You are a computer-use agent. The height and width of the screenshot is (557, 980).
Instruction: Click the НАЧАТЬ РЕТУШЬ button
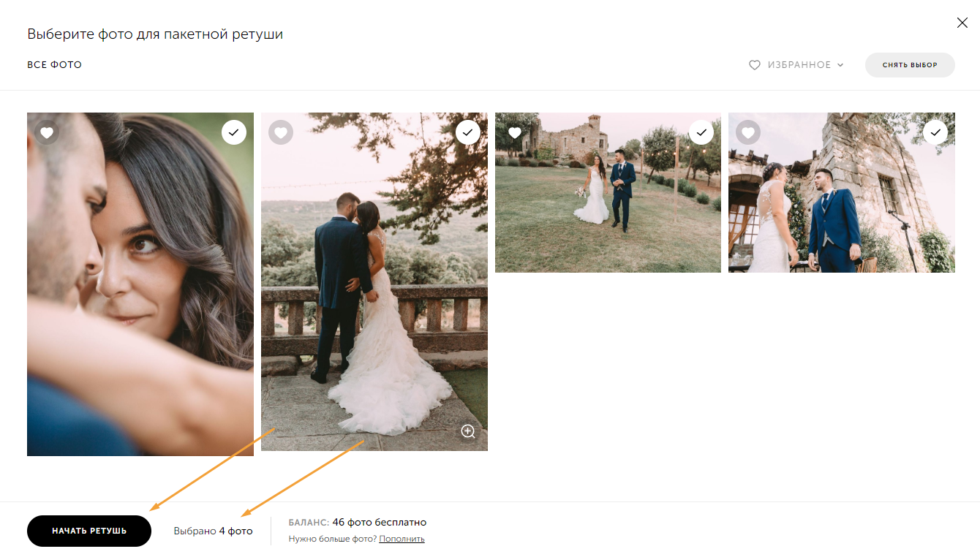pyautogui.click(x=89, y=531)
